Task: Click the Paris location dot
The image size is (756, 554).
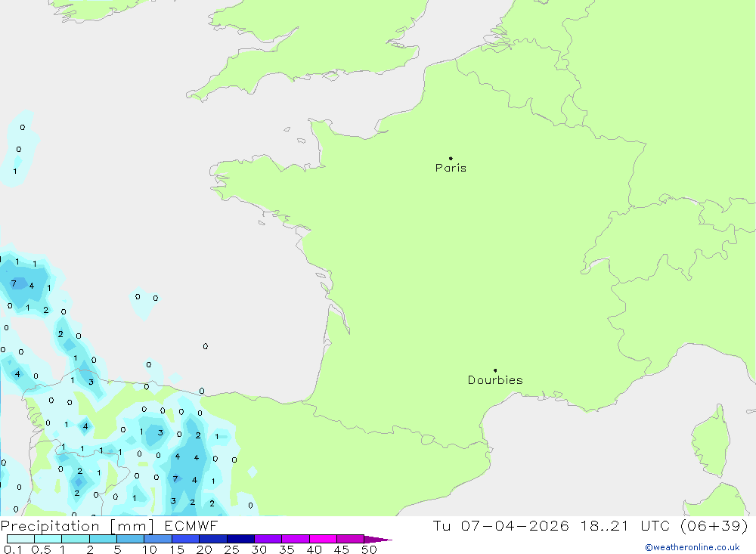Action: tap(451, 158)
